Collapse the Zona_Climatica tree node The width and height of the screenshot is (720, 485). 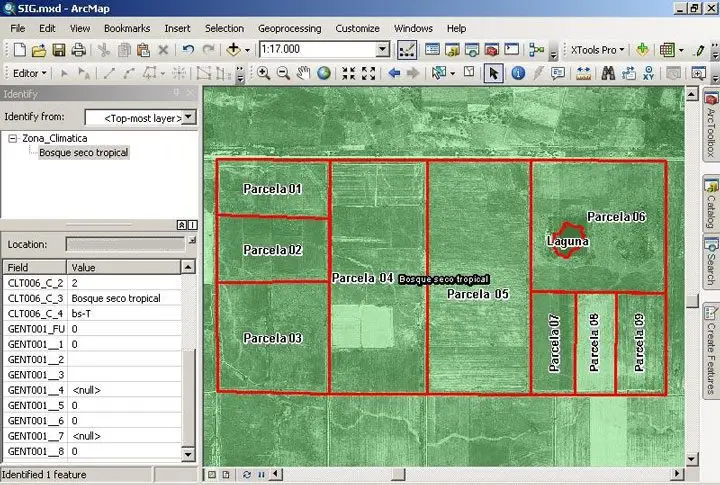point(12,138)
